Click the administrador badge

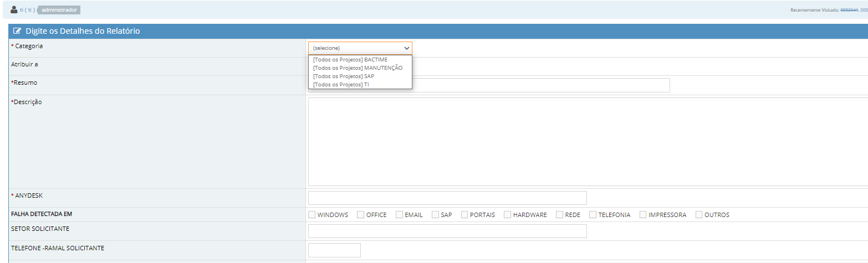pyautogui.click(x=59, y=10)
